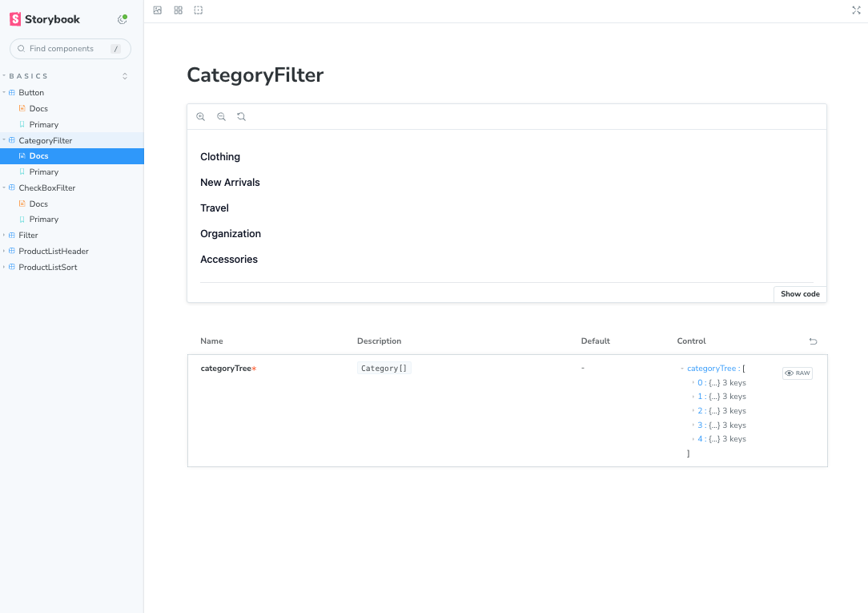Image resolution: width=868 pixels, height=613 pixels.
Task: Reset zoom in the preview toolbar
Action: (241, 117)
